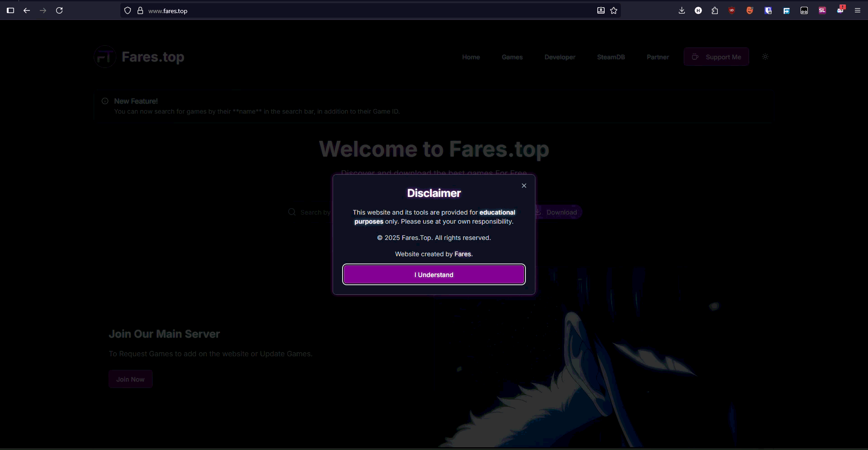Open the extension showing a notification badge
Screen dimensions: 868x450
point(840,10)
